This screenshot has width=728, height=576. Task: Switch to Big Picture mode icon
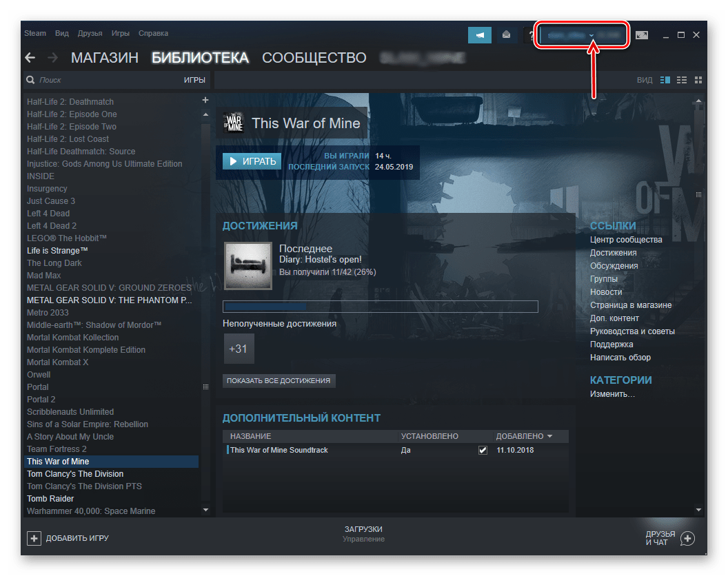[642, 35]
